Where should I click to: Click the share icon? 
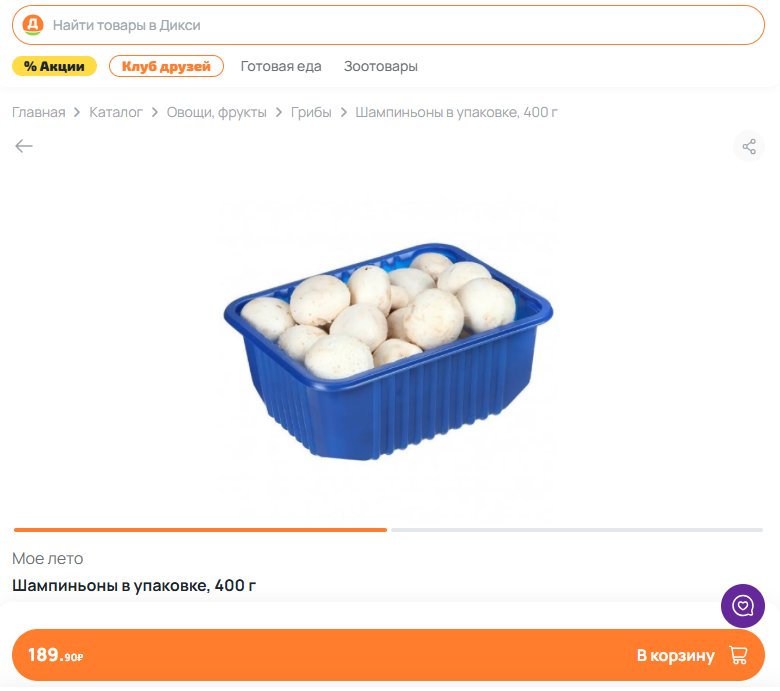tap(749, 146)
